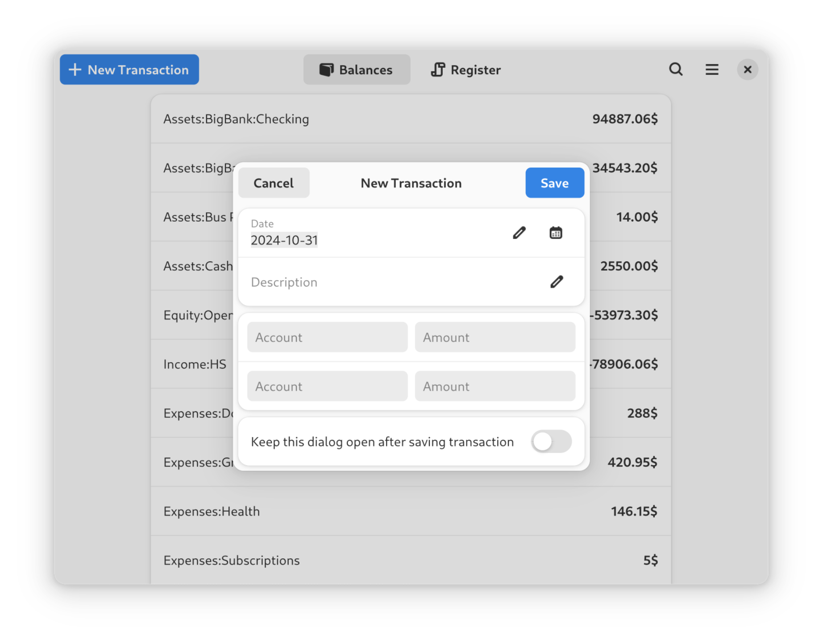The image size is (823, 644).
Task: Select the Assets:BigBank:Checking balance row
Action: tap(411, 119)
